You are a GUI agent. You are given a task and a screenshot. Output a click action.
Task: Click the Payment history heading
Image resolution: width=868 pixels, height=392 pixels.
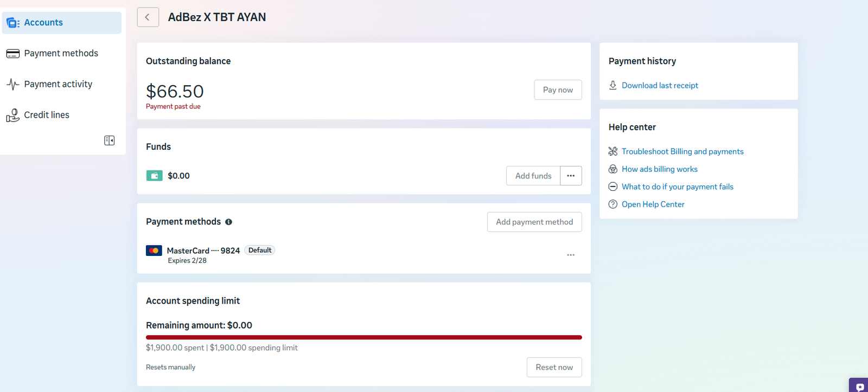pyautogui.click(x=642, y=61)
